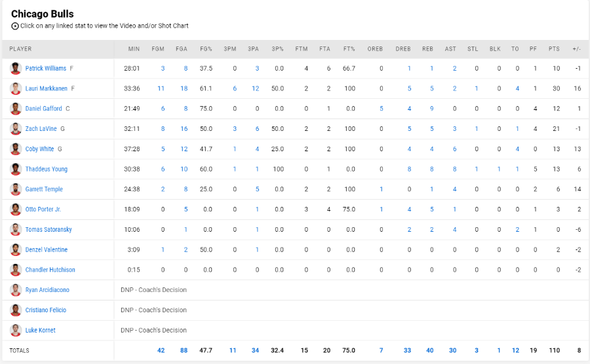Screen dimensions: 590x364
Task: Click the PLAYER column header
Action: 20,49
